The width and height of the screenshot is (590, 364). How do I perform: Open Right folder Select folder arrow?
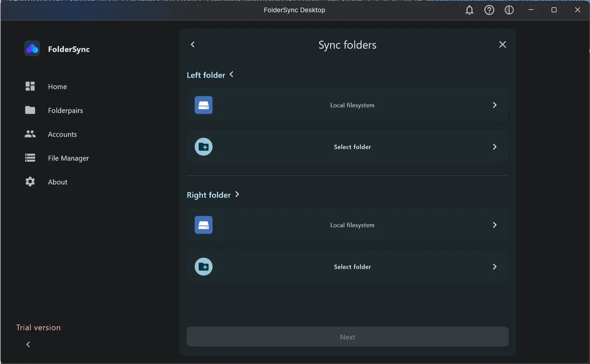click(x=495, y=267)
